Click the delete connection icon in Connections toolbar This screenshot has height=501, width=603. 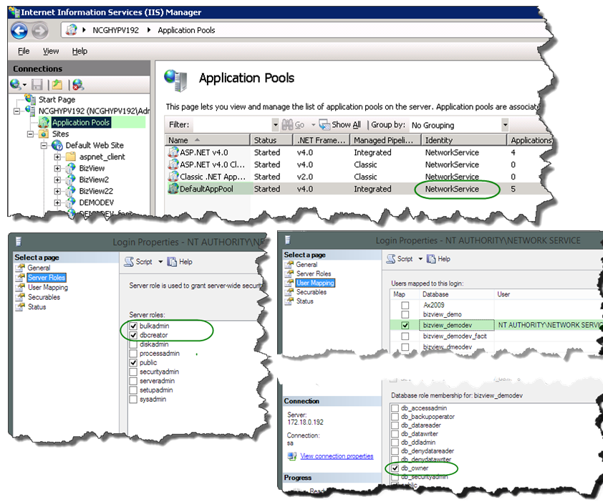click(x=78, y=85)
